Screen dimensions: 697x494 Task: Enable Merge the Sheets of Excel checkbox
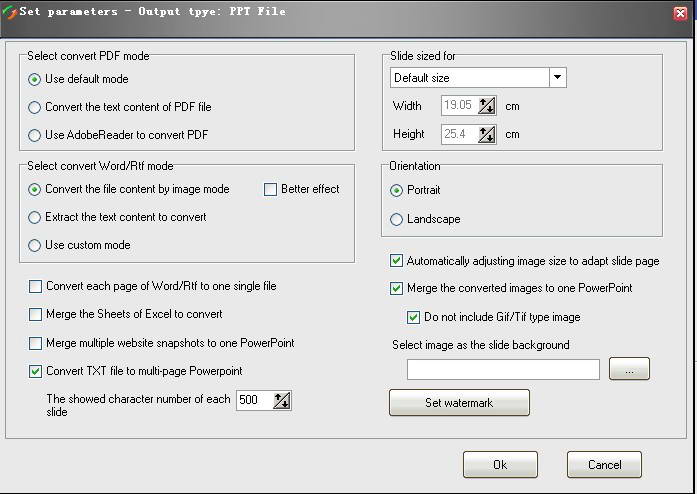click(x=36, y=314)
